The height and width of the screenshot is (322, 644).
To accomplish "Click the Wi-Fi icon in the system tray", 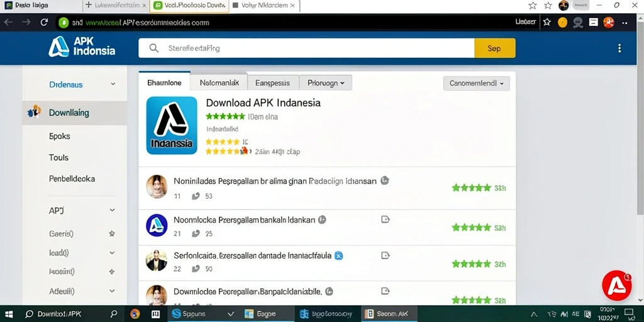I will pos(553,314).
